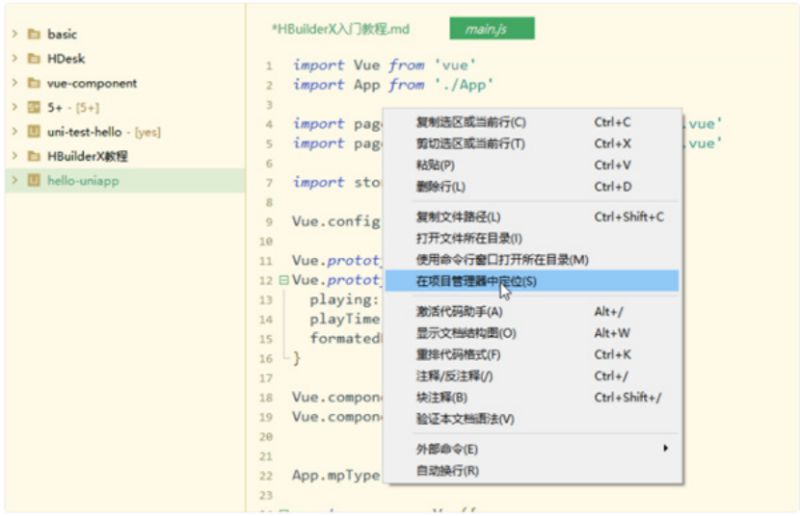
Task: Select 打开文件所在目录(I) menu item
Action: (x=469, y=238)
